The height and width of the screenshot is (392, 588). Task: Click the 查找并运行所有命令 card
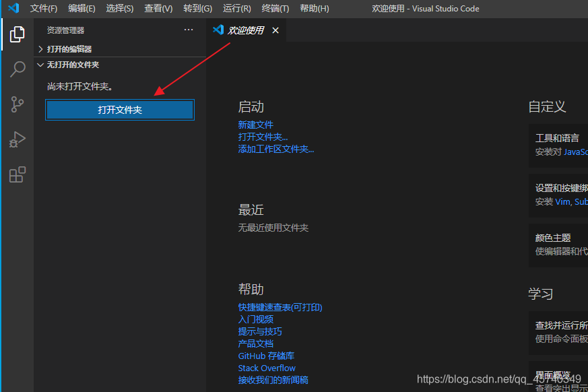tap(558, 332)
